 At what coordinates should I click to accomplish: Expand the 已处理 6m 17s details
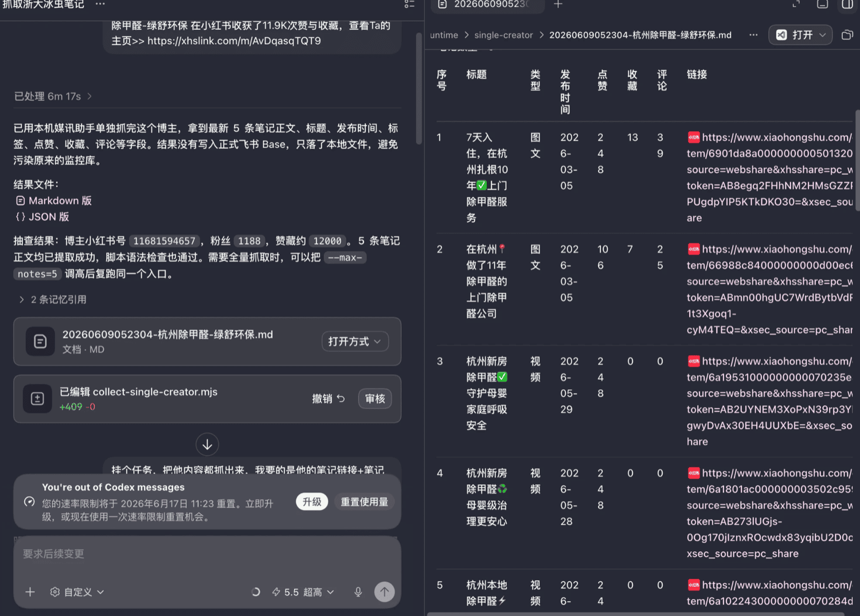point(53,96)
